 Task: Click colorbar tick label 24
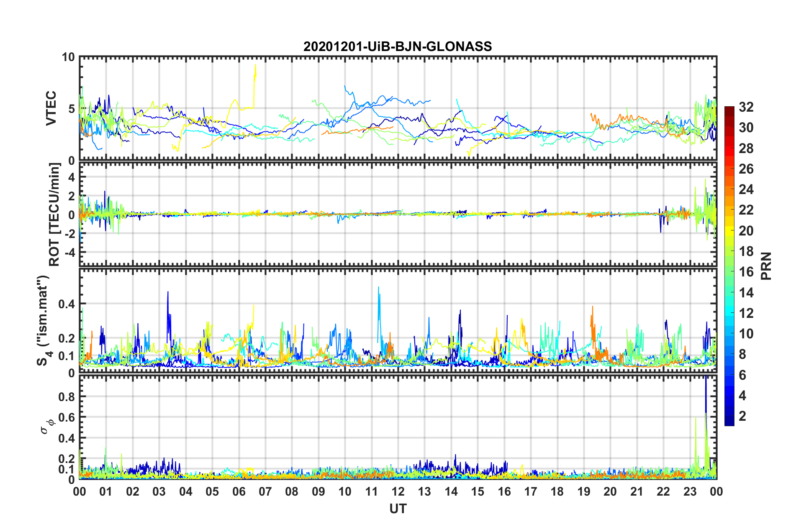[x=746, y=189]
